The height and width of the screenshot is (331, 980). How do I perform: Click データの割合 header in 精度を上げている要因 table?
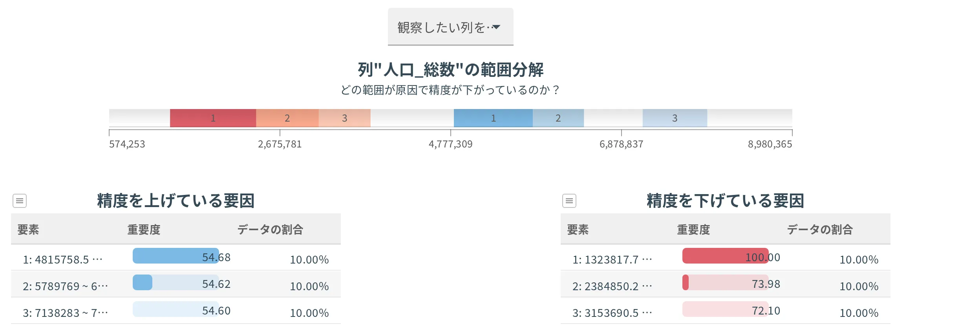[x=270, y=229]
